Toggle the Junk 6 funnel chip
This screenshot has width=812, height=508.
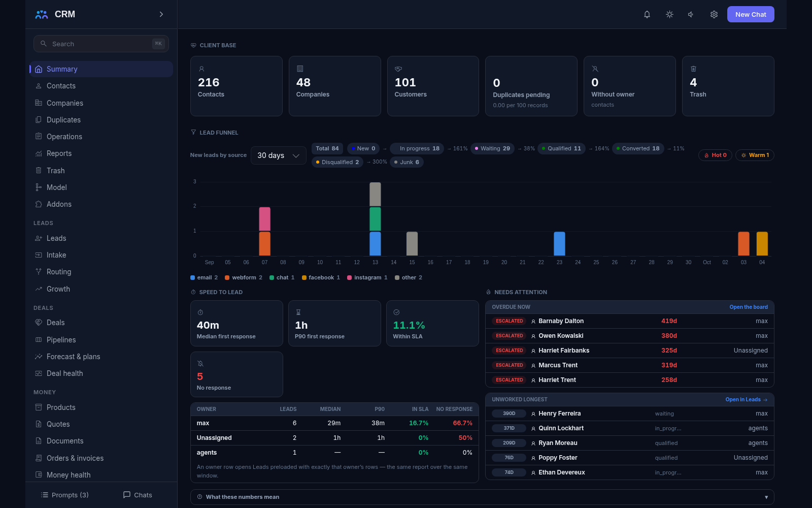click(407, 162)
